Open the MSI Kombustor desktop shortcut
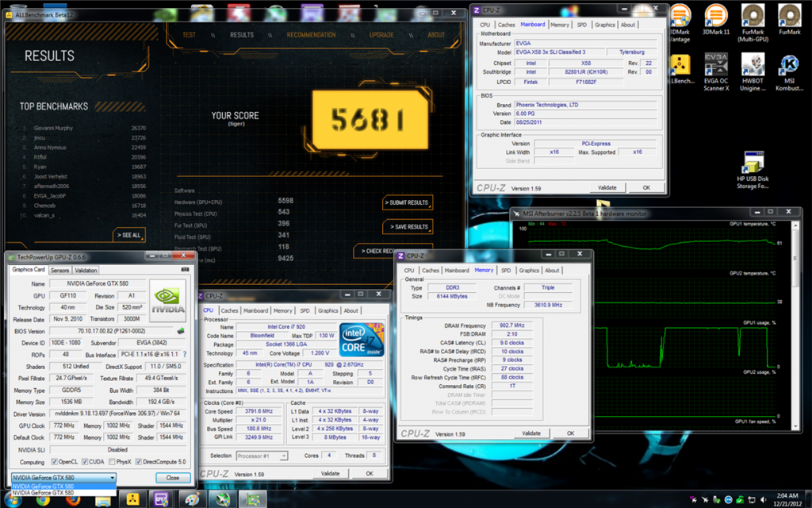812x508 pixels. [x=789, y=72]
